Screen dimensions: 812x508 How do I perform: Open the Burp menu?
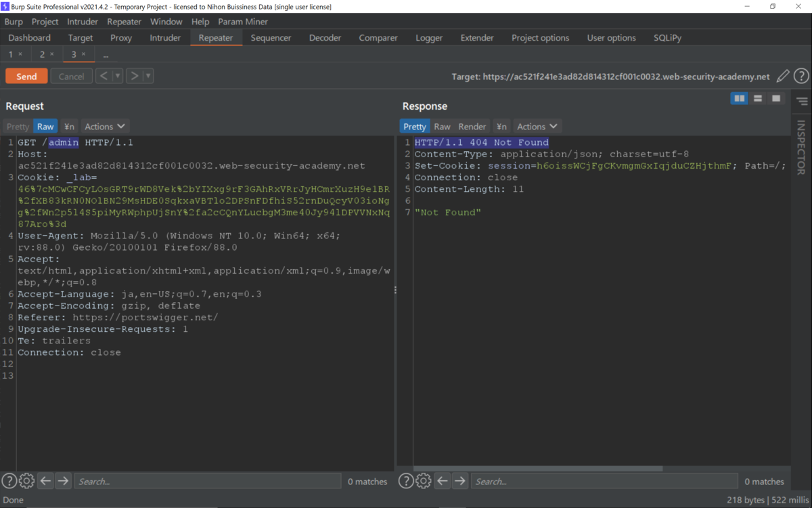click(x=14, y=22)
